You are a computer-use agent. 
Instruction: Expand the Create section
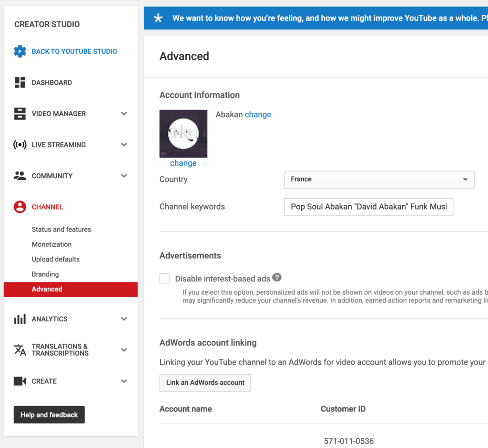click(x=124, y=381)
